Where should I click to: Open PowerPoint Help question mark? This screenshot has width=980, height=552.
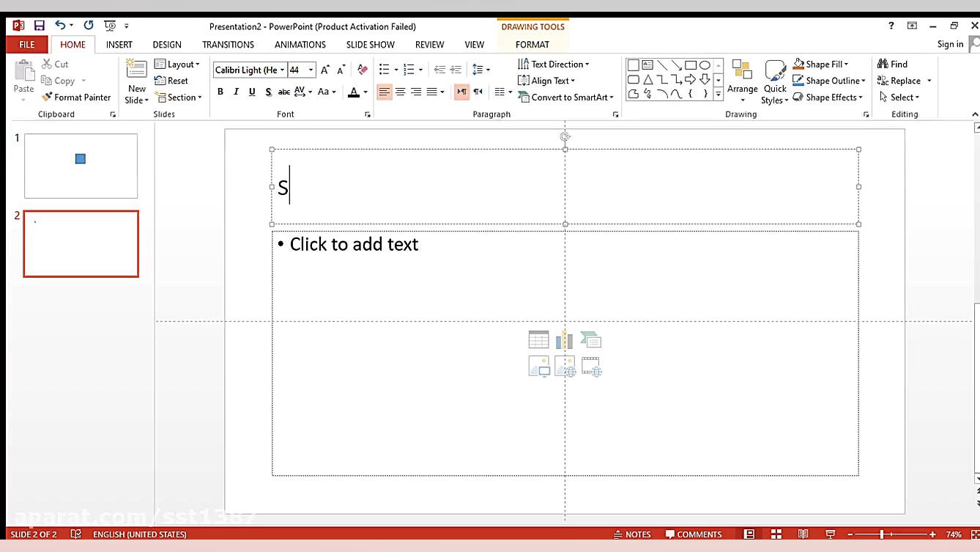(x=891, y=26)
